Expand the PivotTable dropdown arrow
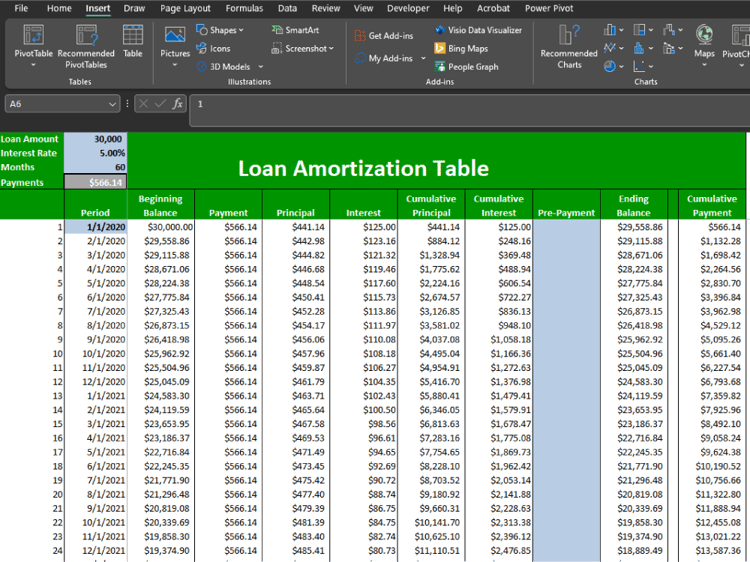This screenshot has width=750, height=562. (33, 65)
